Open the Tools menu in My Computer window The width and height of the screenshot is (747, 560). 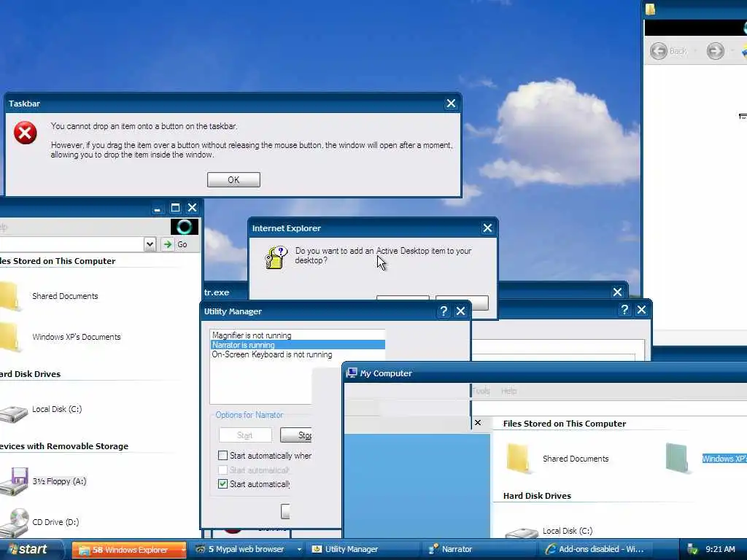click(x=481, y=391)
